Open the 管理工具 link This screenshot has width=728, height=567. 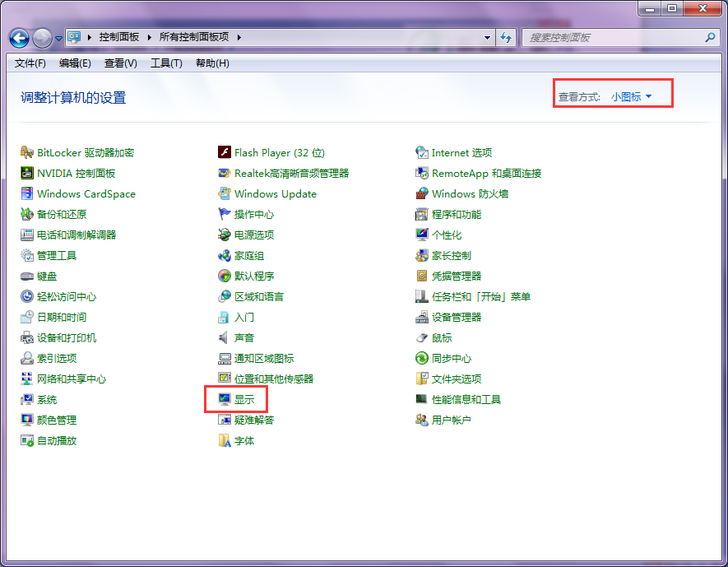pyautogui.click(x=57, y=255)
